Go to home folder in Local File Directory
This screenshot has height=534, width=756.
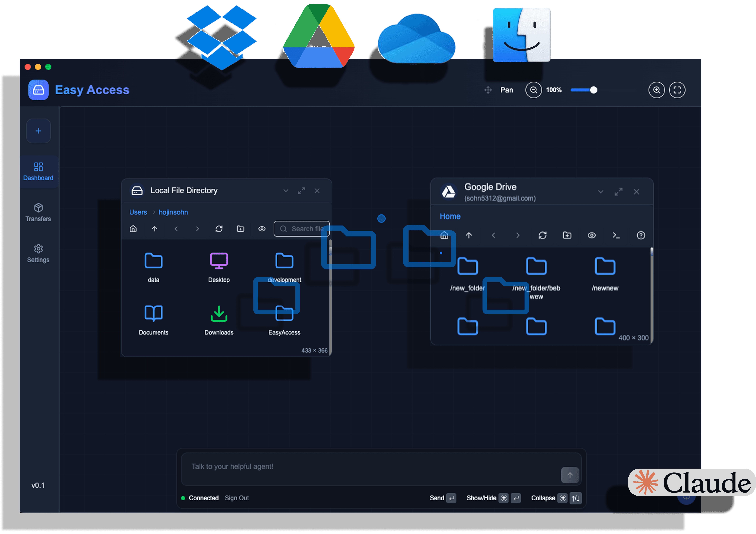coord(133,229)
